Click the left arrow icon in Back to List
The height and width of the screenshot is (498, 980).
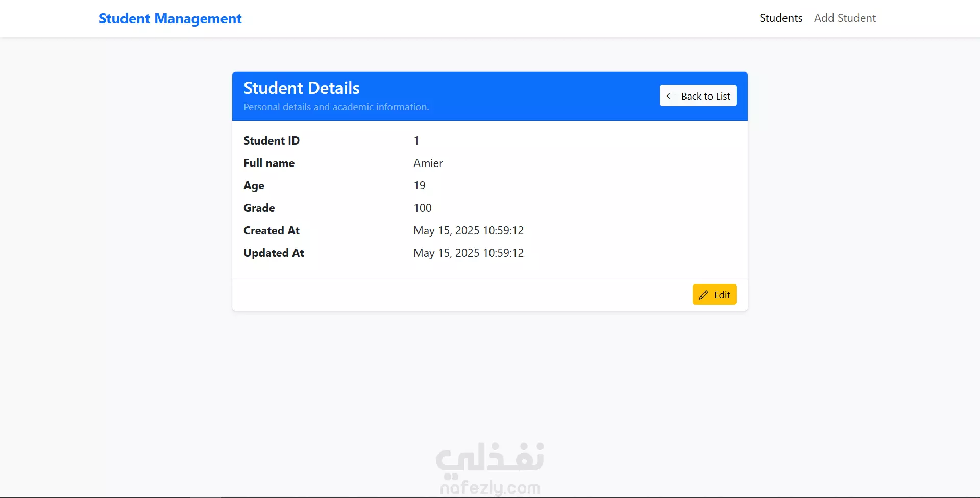click(671, 96)
